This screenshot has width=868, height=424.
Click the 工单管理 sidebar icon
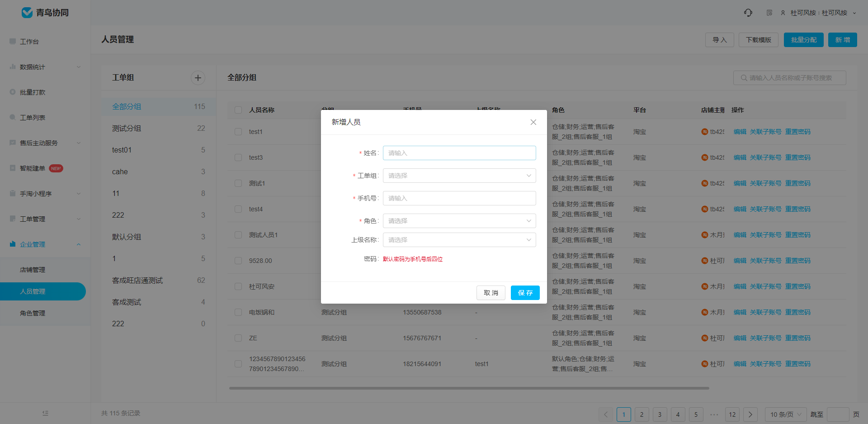[x=13, y=219]
